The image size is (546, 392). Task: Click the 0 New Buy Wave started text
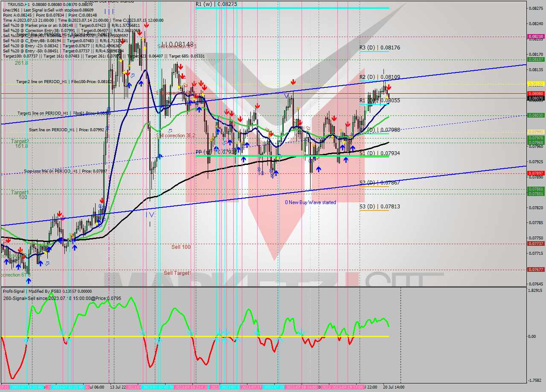coord(311,202)
